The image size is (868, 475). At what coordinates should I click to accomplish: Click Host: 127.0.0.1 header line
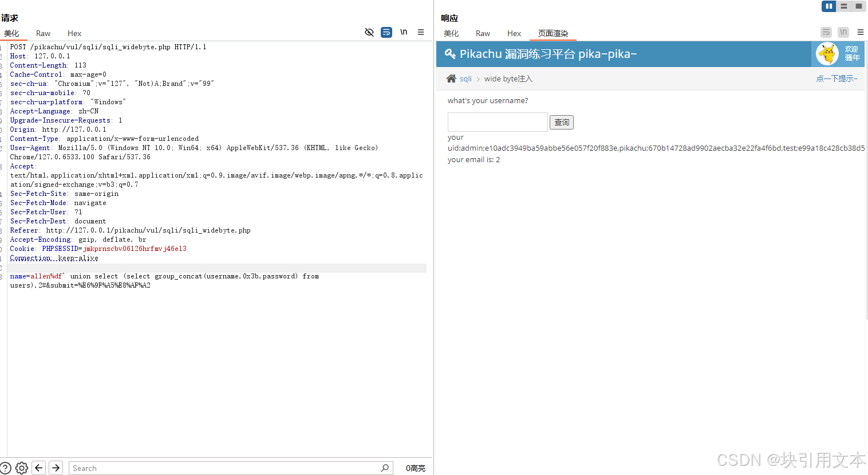click(40, 56)
